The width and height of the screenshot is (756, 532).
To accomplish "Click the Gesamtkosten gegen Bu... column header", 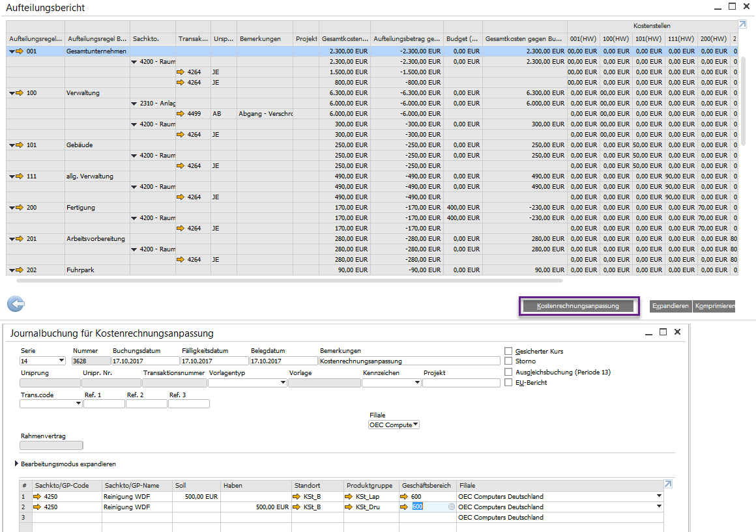I will pyautogui.click(x=525, y=38).
